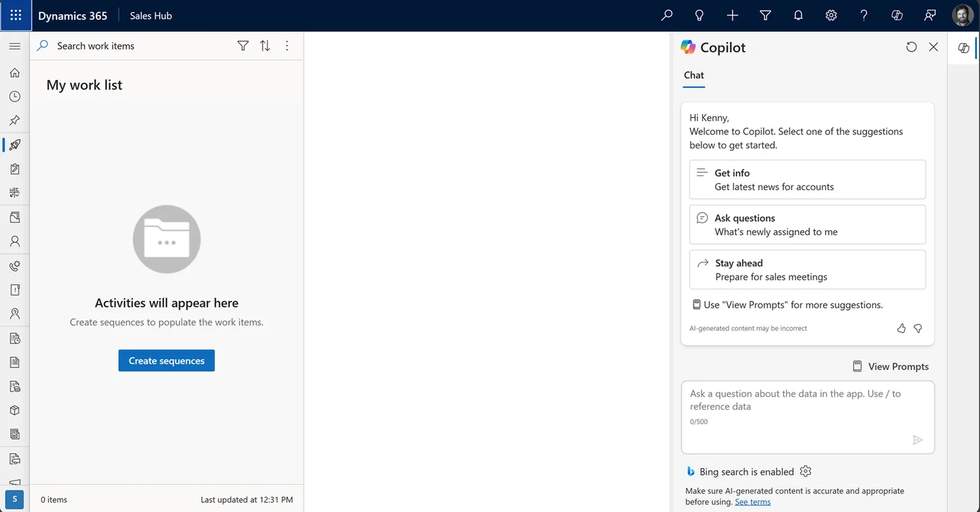Screen dimensions: 980x512
Task: Open the app launcher waffle icon
Action: 15,15
